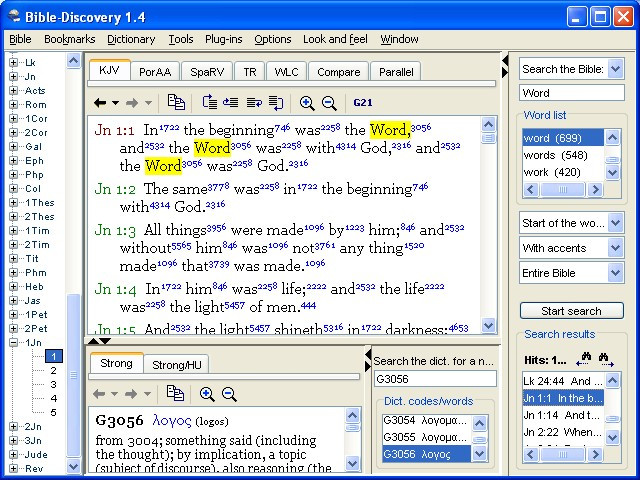Switch to the Compare tab
Image resolution: width=640 pixels, height=480 pixels.
coord(338,72)
